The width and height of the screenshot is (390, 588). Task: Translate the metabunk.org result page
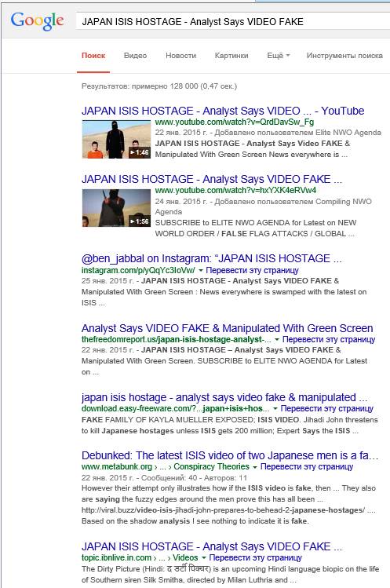[306, 466]
